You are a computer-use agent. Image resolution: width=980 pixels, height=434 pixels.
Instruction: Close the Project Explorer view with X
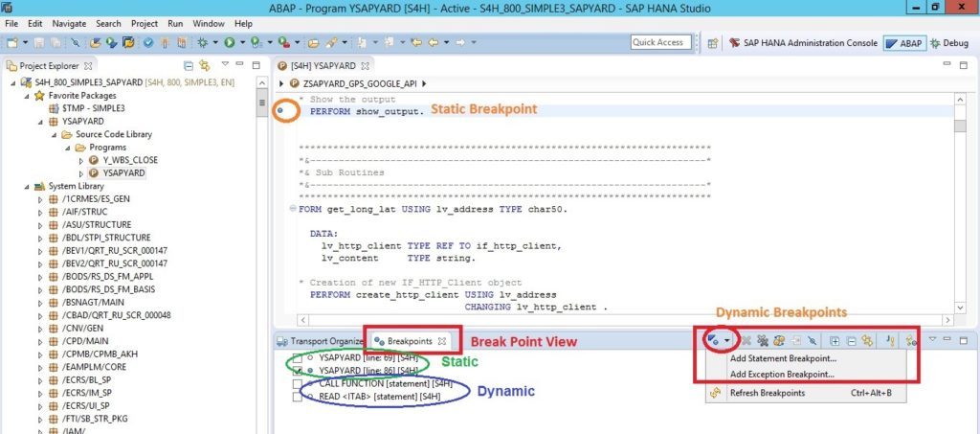[x=88, y=66]
